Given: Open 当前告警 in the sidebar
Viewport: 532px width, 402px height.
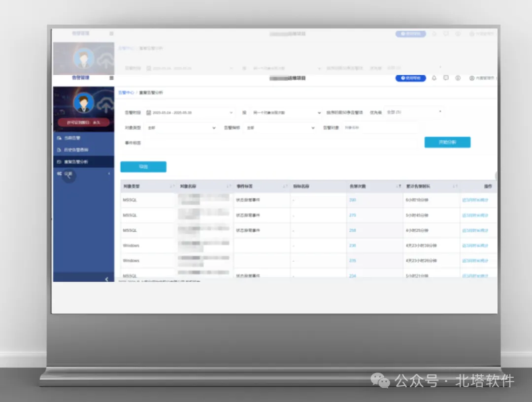Looking at the screenshot, I should (83, 138).
